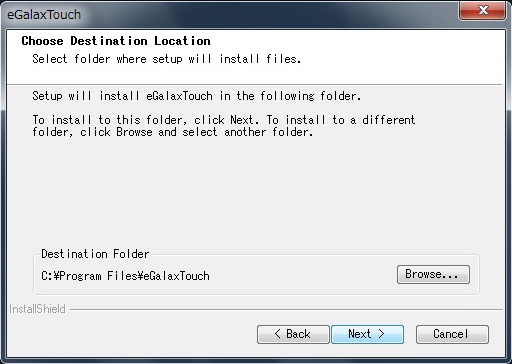Close the installer with the red X
The image size is (512, 364).
[x=482, y=10]
